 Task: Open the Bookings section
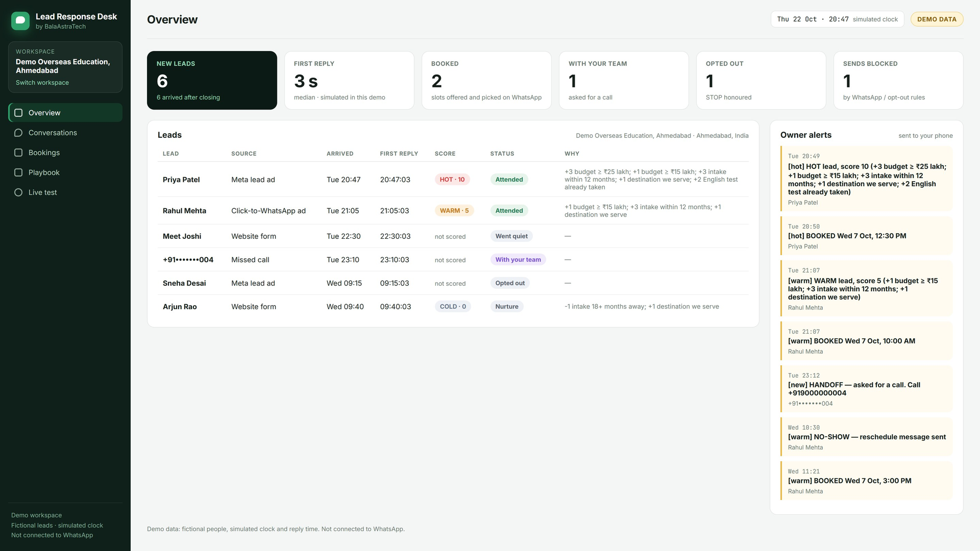click(x=65, y=153)
